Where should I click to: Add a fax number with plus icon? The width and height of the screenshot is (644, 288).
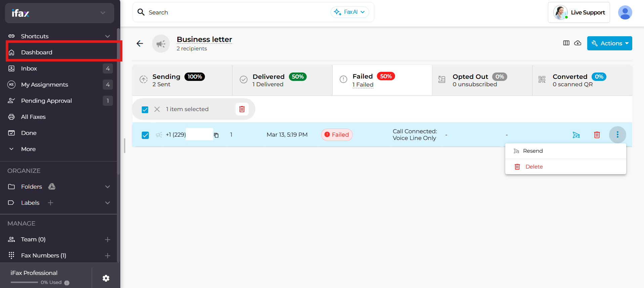[x=108, y=255]
